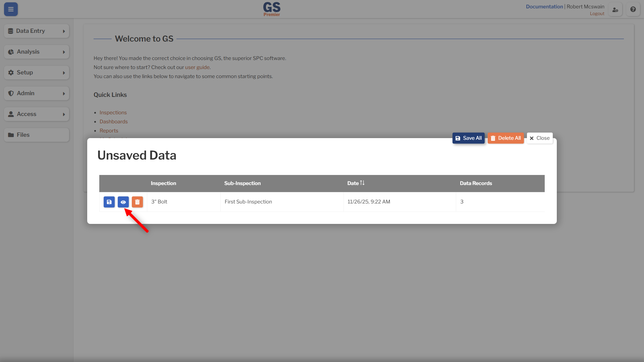Follow the Reports quick link

tap(109, 131)
